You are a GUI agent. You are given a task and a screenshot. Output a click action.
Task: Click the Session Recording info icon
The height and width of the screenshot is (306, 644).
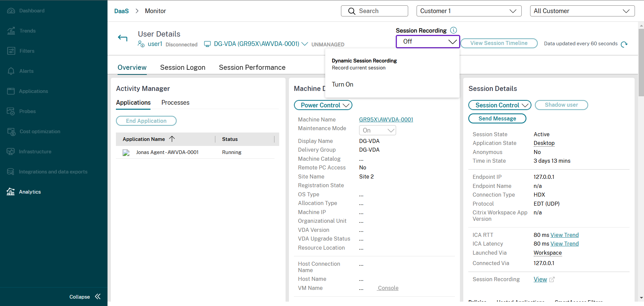click(x=453, y=30)
